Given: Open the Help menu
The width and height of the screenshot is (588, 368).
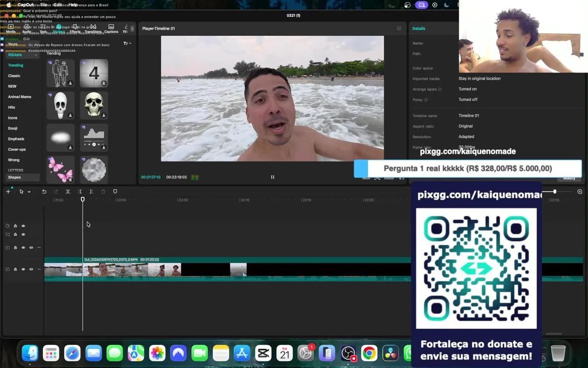Looking at the screenshot, I should point(73,5).
